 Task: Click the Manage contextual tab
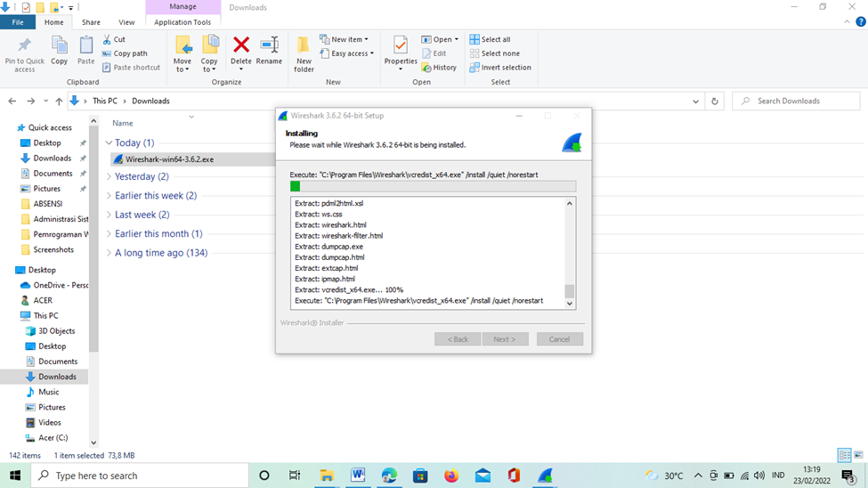183,6
